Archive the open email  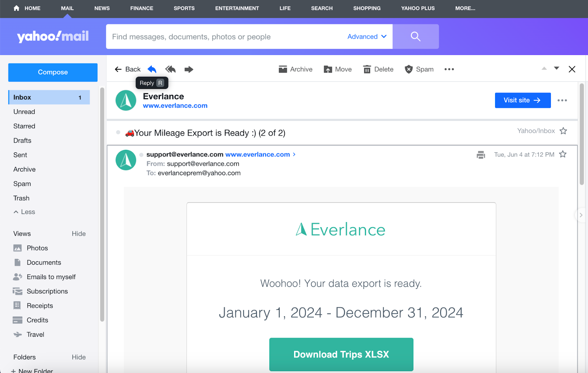point(295,69)
